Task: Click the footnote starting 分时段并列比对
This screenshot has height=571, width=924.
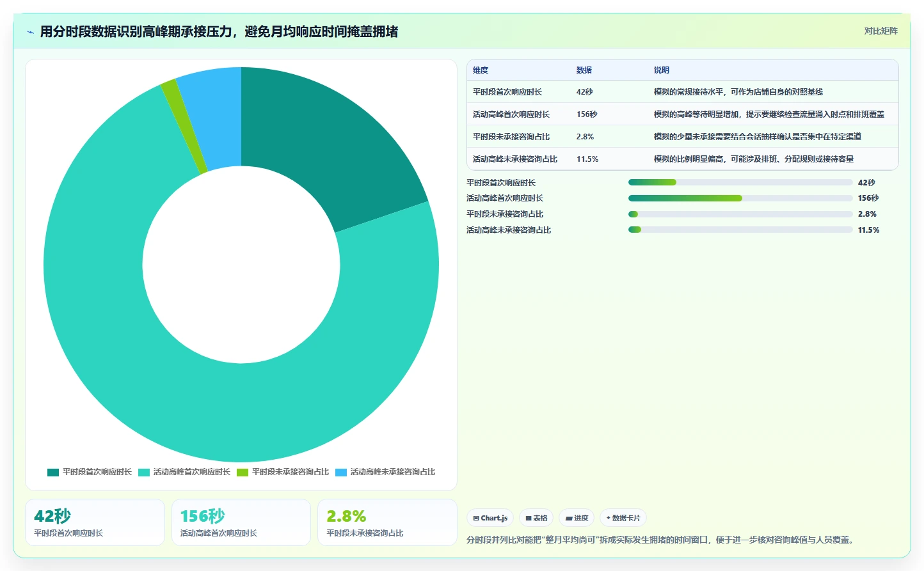Action: [x=662, y=540]
